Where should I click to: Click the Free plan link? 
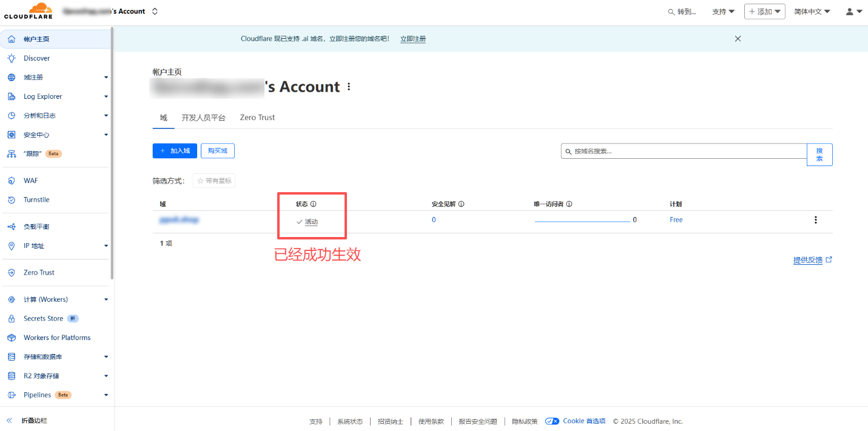tap(676, 220)
